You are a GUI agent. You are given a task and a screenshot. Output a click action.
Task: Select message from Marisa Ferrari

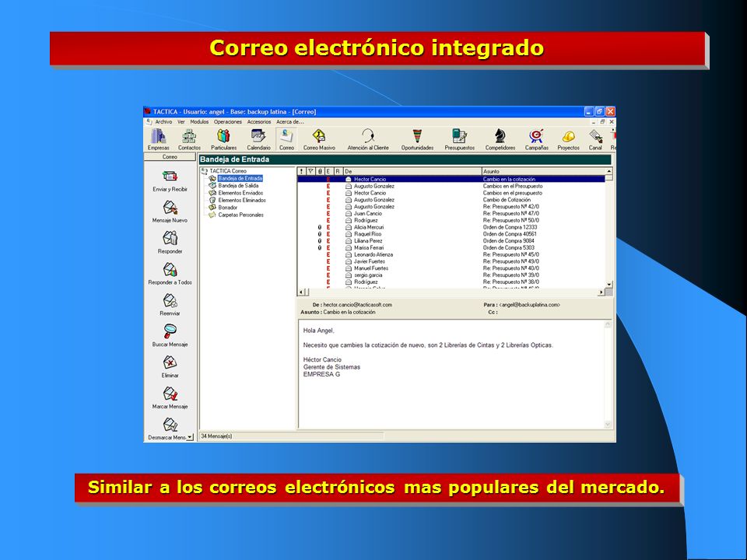pyautogui.click(x=451, y=247)
